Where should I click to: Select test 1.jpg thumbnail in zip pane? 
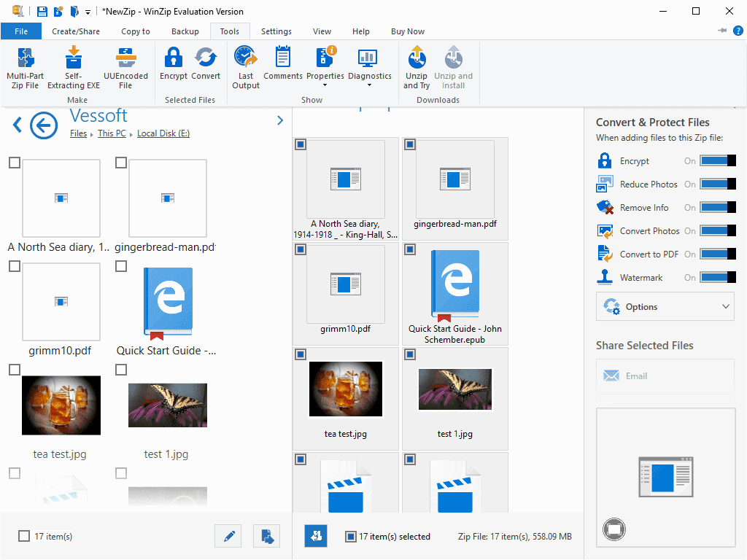455,389
